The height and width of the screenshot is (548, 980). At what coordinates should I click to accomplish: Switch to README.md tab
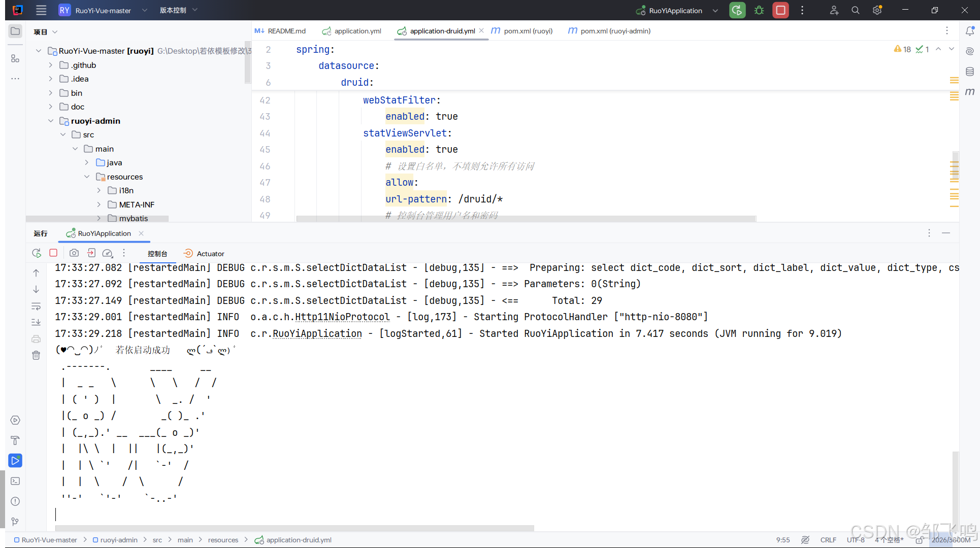coord(280,31)
